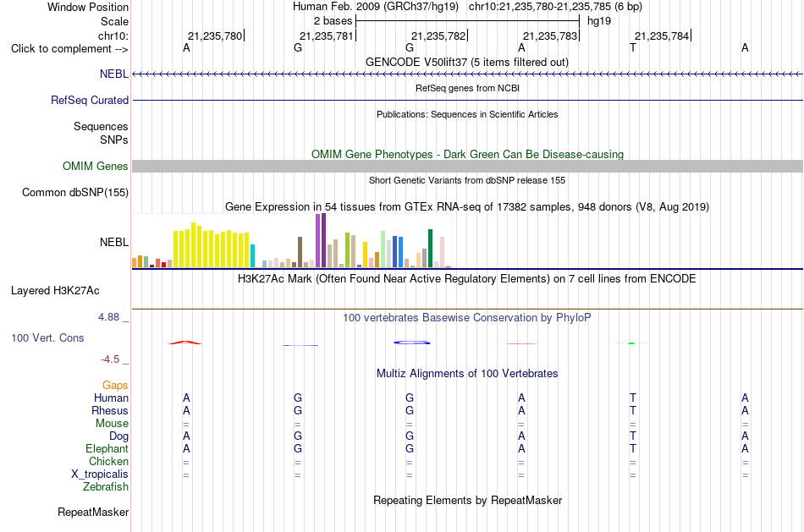This screenshot has width=804, height=532.
Task: Click position label 21,235,780
Action: click(215, 36)
